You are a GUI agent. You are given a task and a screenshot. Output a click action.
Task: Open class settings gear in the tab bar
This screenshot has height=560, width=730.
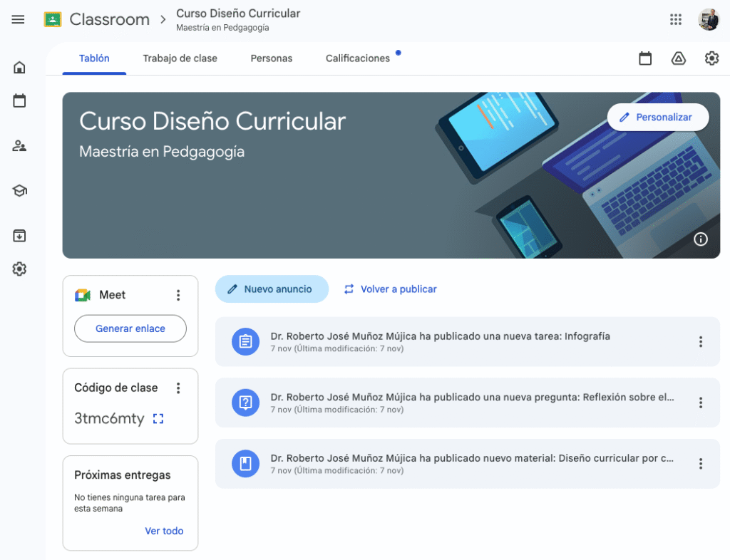[711, 58]
